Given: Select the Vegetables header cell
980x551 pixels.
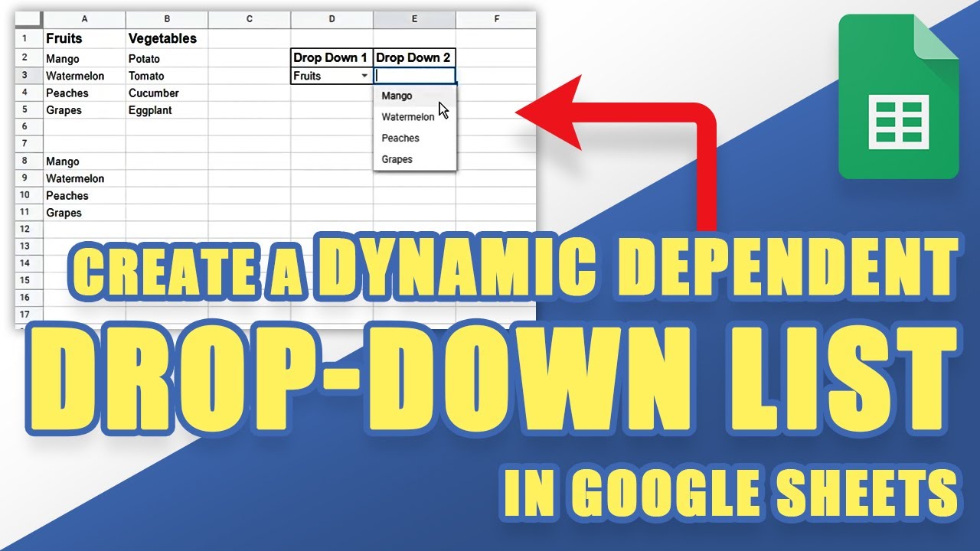Looking at the screenshot, I should [x=167, y=38].
